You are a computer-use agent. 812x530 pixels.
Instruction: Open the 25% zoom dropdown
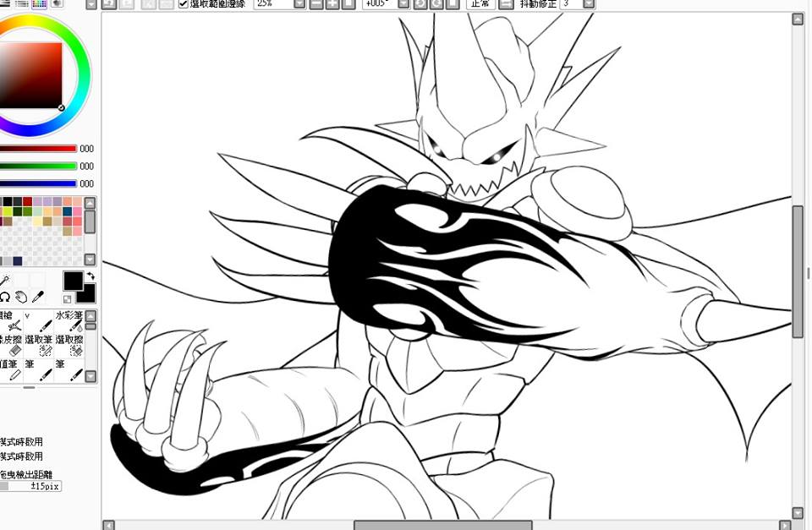pos(299,4)
